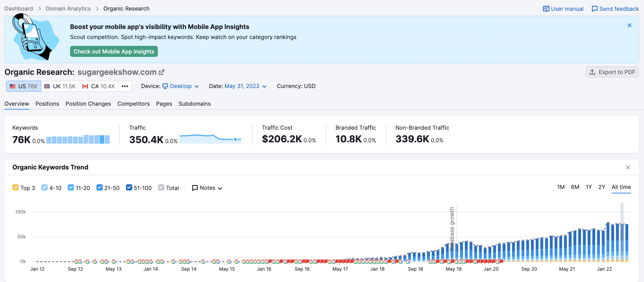Screen dimensions: 644x282
Task: Click Check out Mobile App Insights button
Action: [114, 51]
